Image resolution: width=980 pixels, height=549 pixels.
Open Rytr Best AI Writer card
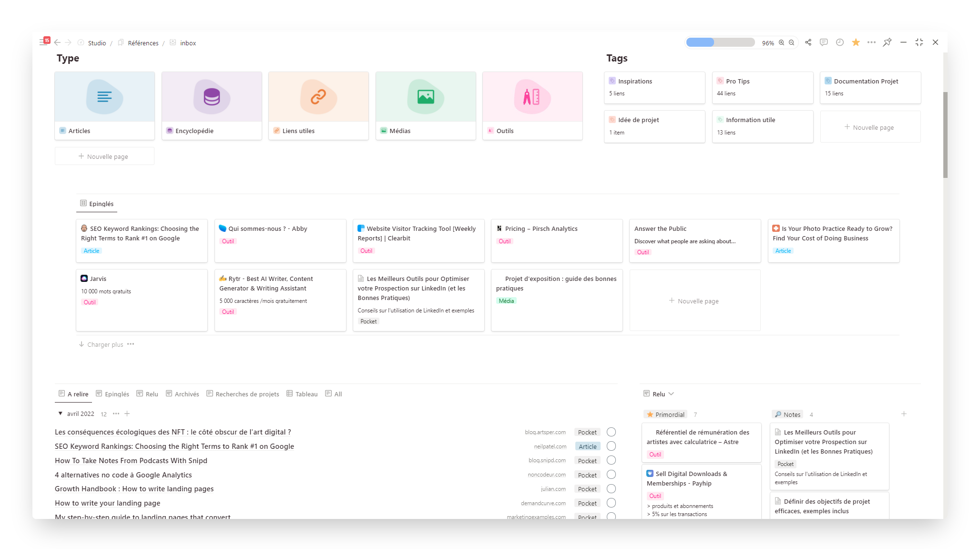(x=280, y=300)
